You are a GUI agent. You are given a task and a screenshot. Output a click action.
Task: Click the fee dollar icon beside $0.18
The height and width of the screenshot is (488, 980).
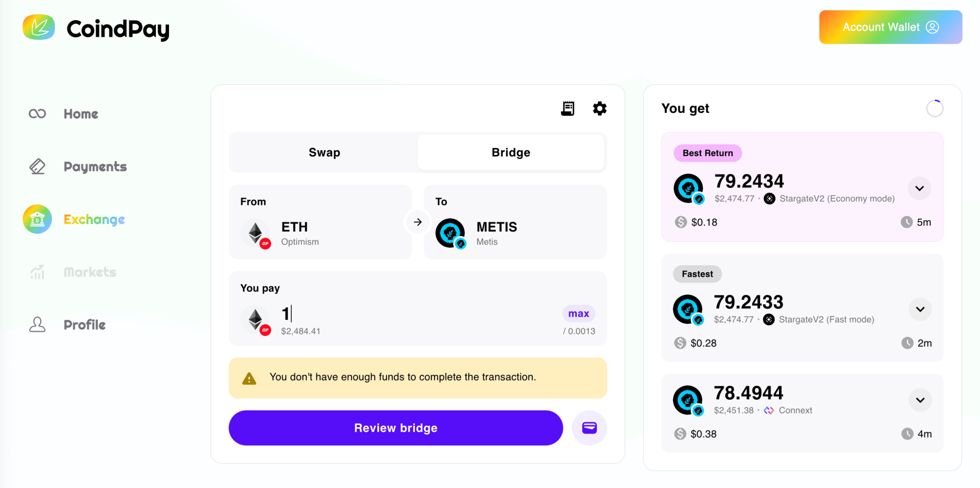pyautogui.click(x=681, y=222)
